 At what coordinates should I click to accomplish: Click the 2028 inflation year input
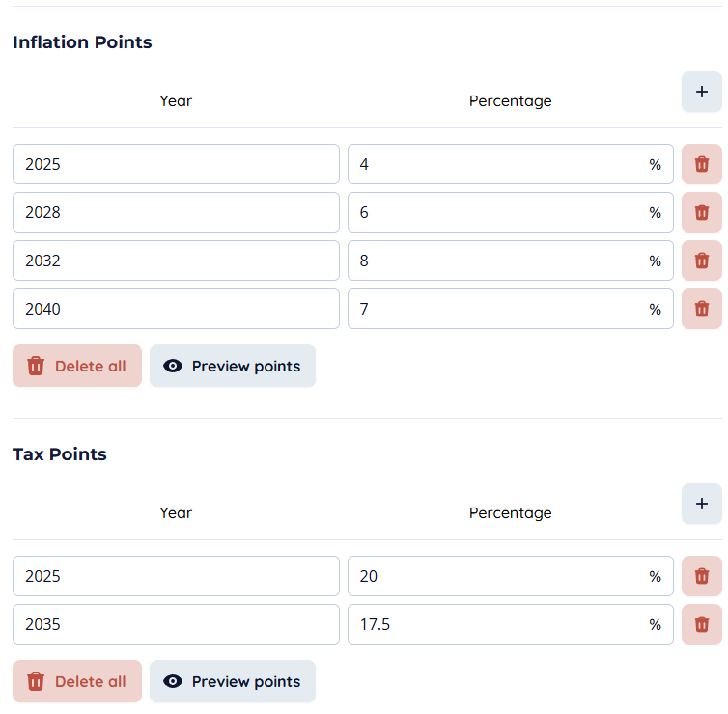tap(176, 212)
